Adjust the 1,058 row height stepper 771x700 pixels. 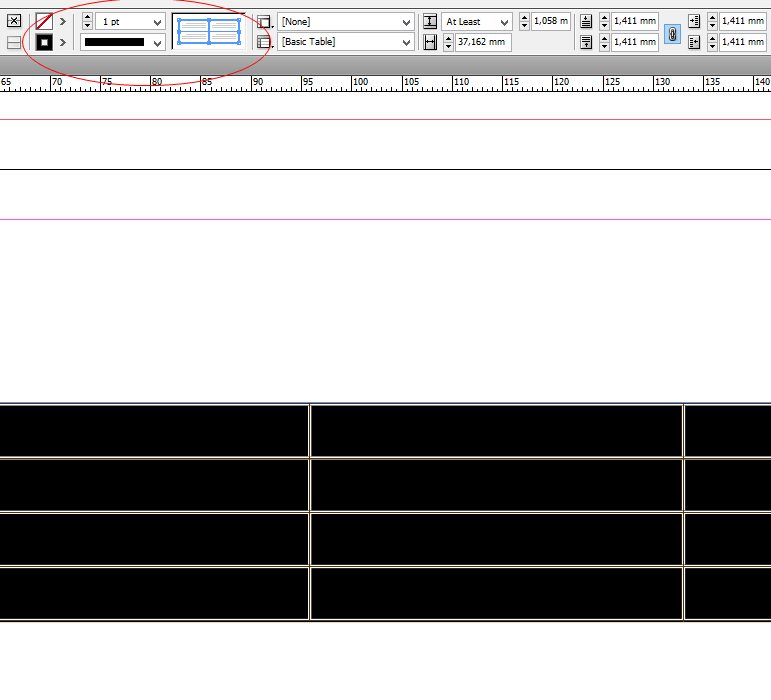pyautogui.click(x=524, y=22)
